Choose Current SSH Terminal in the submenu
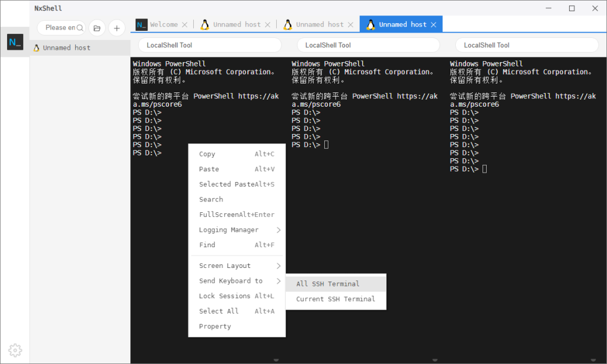607x364 pixels. click(x=335, y=299)
